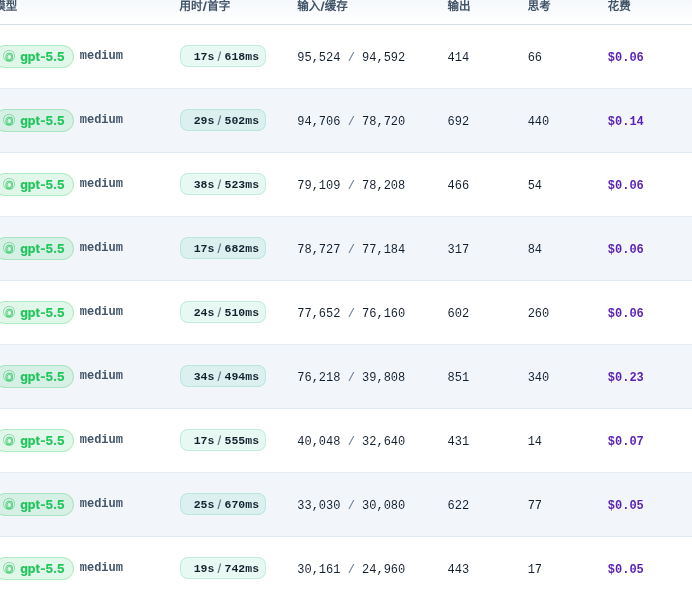
Task: Select the 17s / 555ms timing pill
Action: point(223,440)
